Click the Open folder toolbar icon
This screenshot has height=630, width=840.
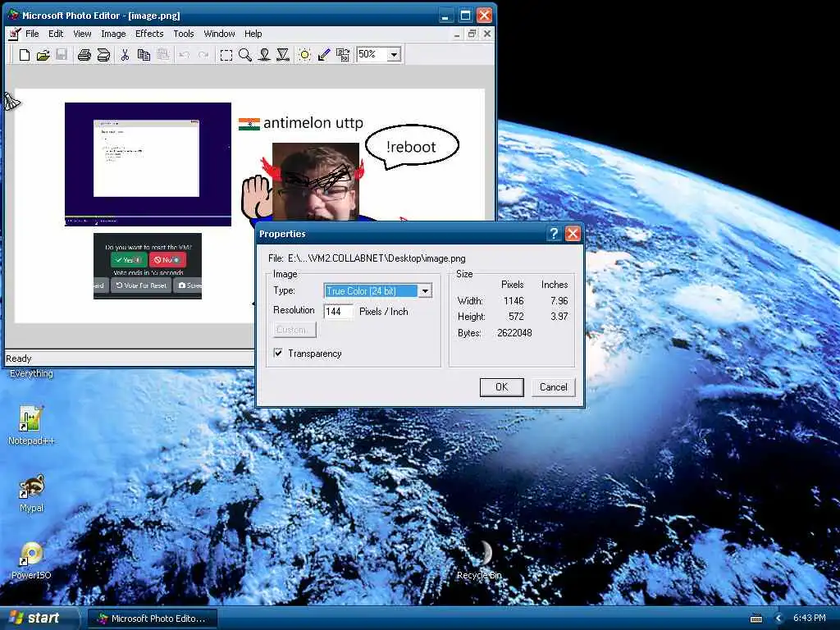(43, 55)
